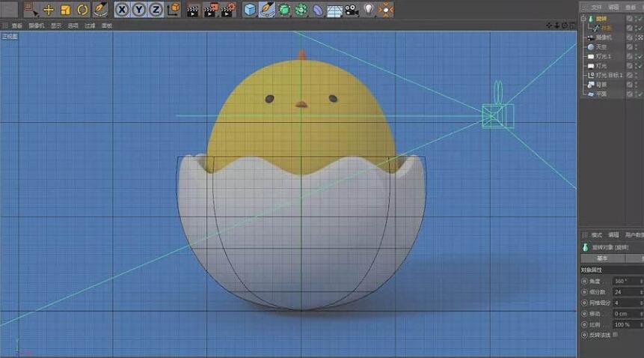Select the 背景 background object row
644x358 pixels.
(601, 85)
